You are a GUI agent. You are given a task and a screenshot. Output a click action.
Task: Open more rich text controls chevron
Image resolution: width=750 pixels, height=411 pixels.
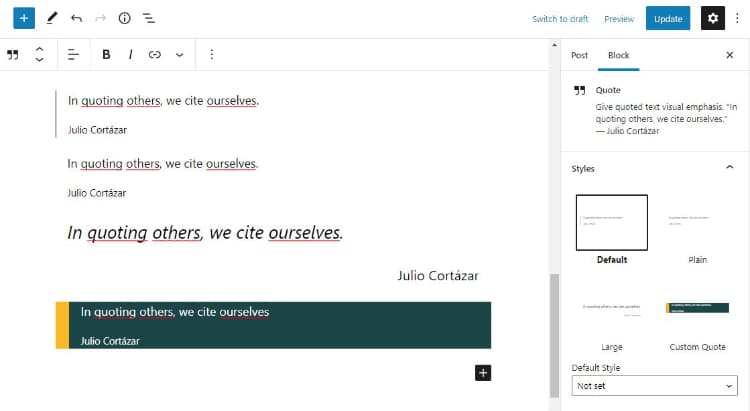pyautogui.click(x=179, y=55)
